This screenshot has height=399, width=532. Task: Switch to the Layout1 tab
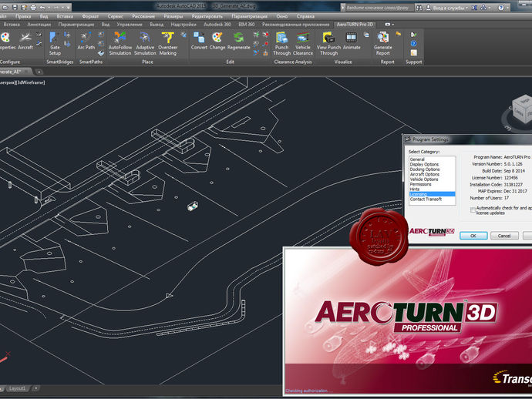tap(18, 388)
